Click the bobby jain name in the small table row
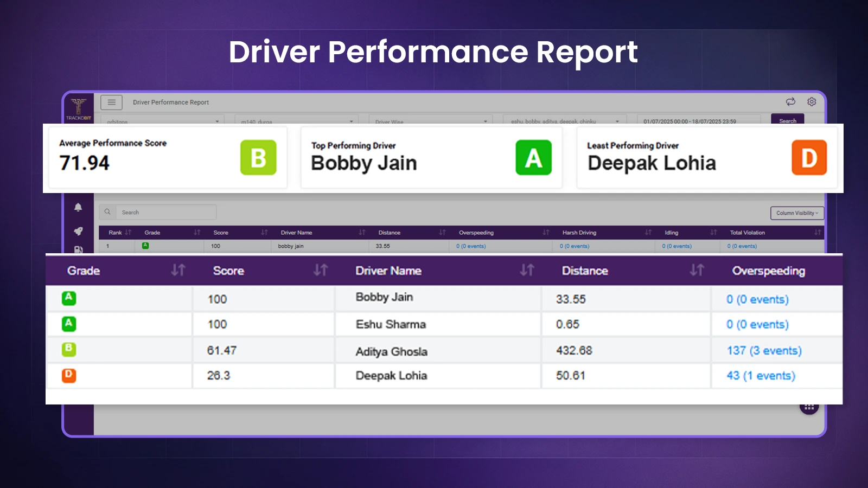 [291, 246]
